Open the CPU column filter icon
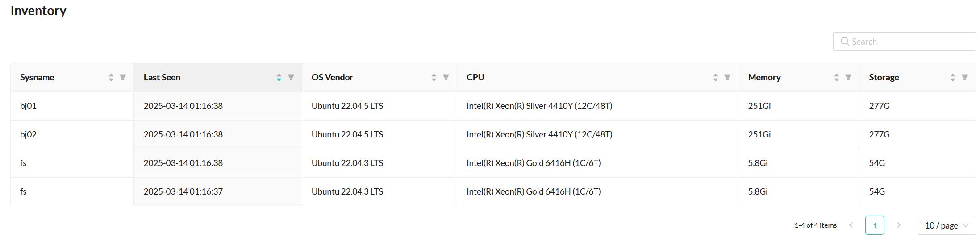This screenshot has height=237, width=980. (727, 77)
